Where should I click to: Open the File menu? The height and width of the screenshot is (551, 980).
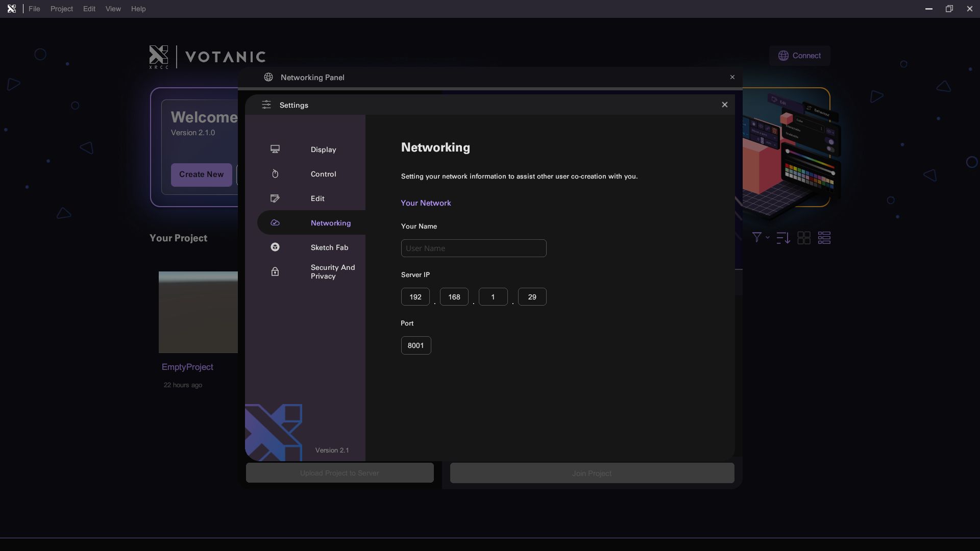[x=34, y=9]
